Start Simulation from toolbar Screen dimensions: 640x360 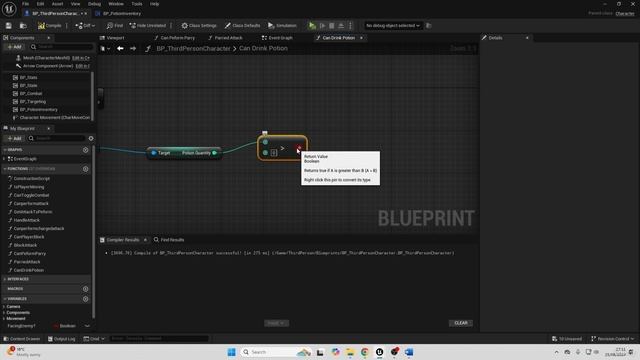pyautogui.click(x=282, y=26)
